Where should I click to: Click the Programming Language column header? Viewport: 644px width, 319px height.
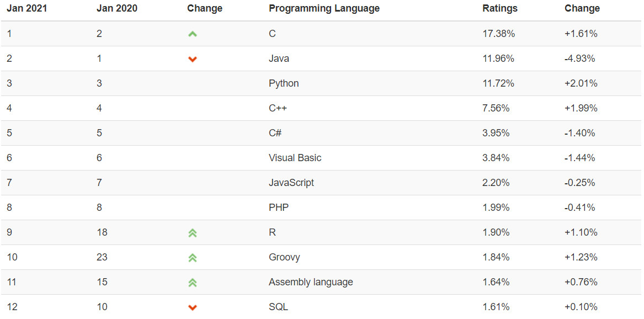coord(324,8)
